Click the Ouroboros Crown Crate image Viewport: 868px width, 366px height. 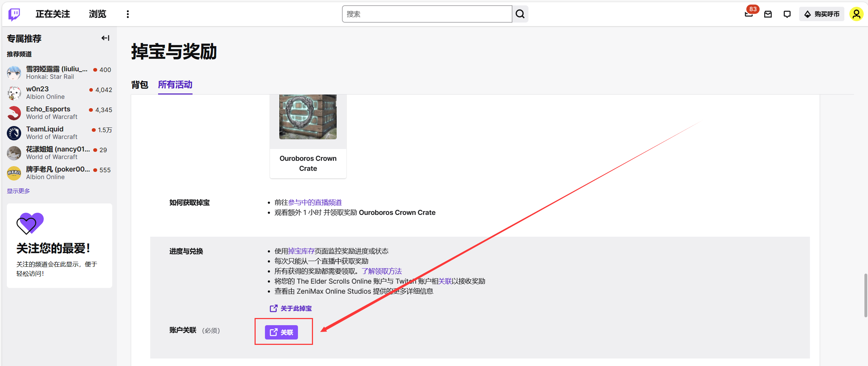pos(308,116)
